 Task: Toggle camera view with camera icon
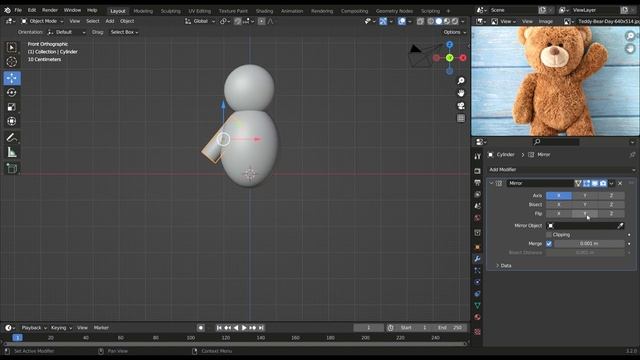point(461,106)
